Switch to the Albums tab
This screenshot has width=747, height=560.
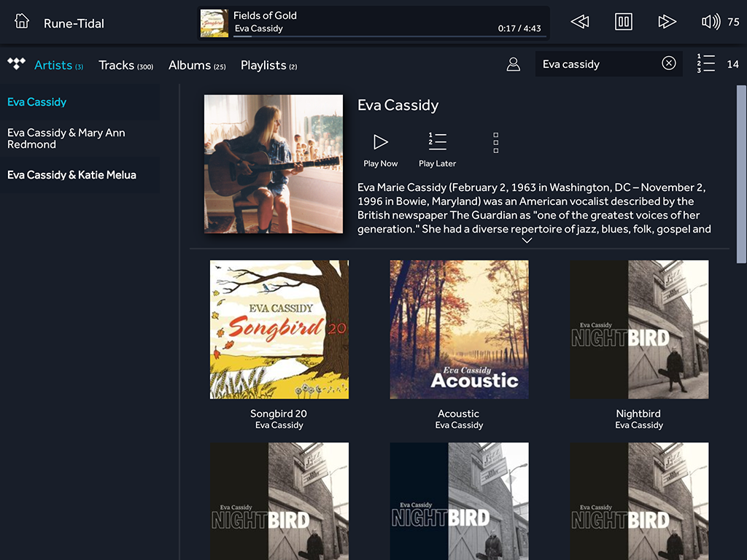click(197, 65)
